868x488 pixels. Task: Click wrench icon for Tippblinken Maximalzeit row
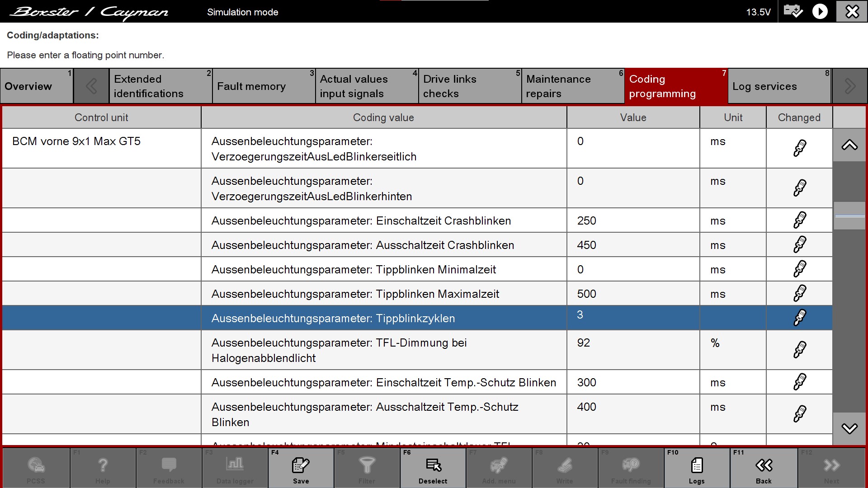[799, 293]
